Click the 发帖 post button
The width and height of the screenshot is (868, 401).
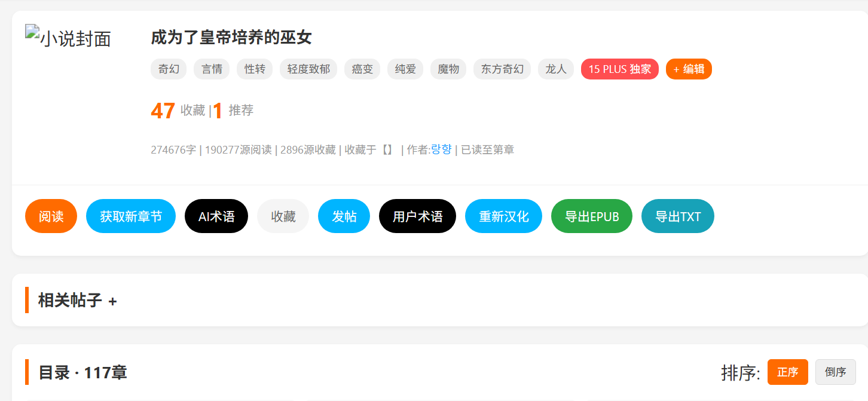(344, 216)
